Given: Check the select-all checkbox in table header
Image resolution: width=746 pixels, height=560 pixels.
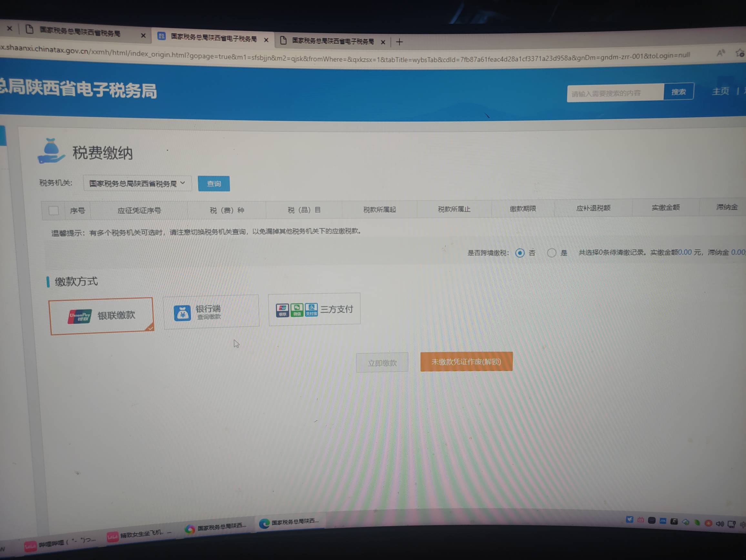Looking at the screenshot, I should point(54,210).
